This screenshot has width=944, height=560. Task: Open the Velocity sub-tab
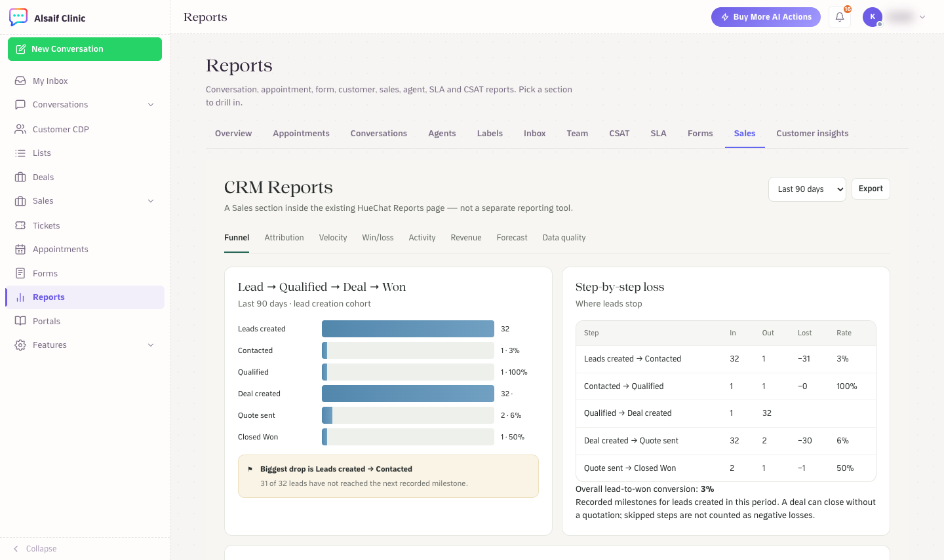click(x=333, y=238)
